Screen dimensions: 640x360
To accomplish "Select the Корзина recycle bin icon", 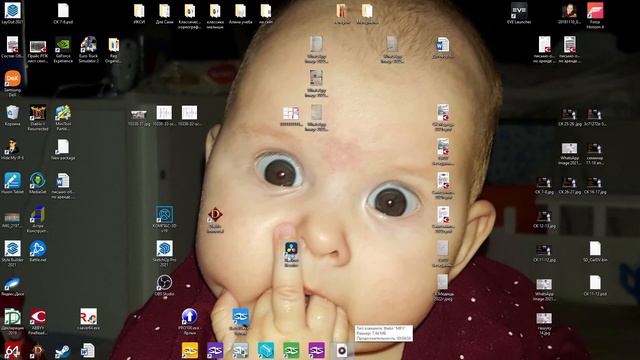I will pyautogui.click(x=12, y=113).
